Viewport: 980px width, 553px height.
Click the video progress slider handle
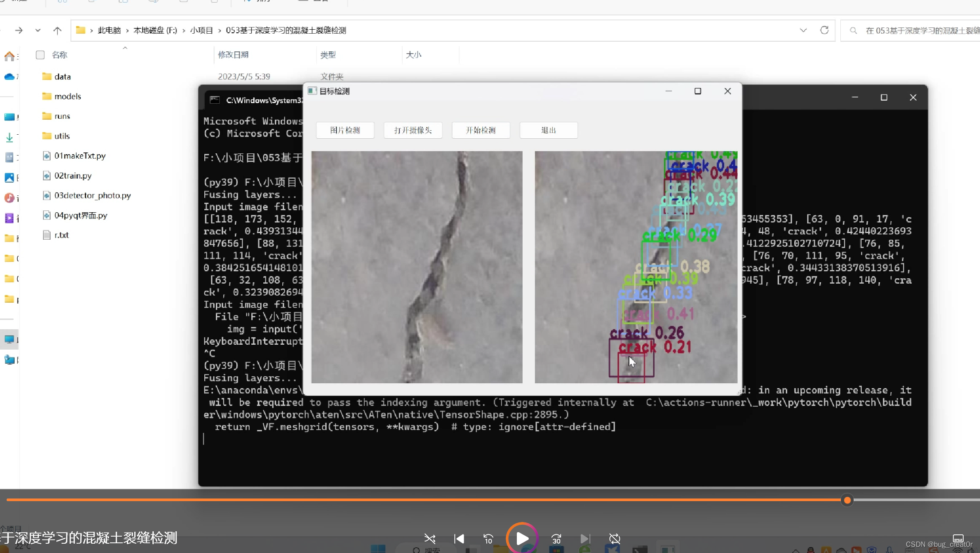point(847,500)
